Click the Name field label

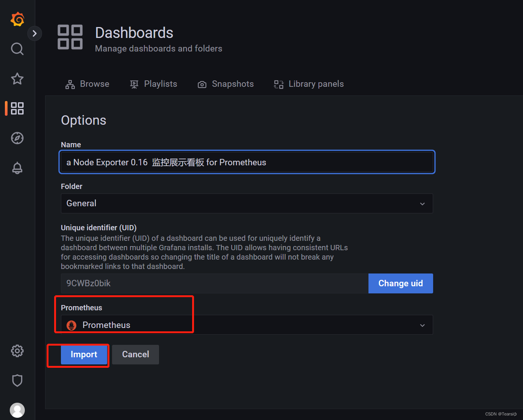point(71,145)
